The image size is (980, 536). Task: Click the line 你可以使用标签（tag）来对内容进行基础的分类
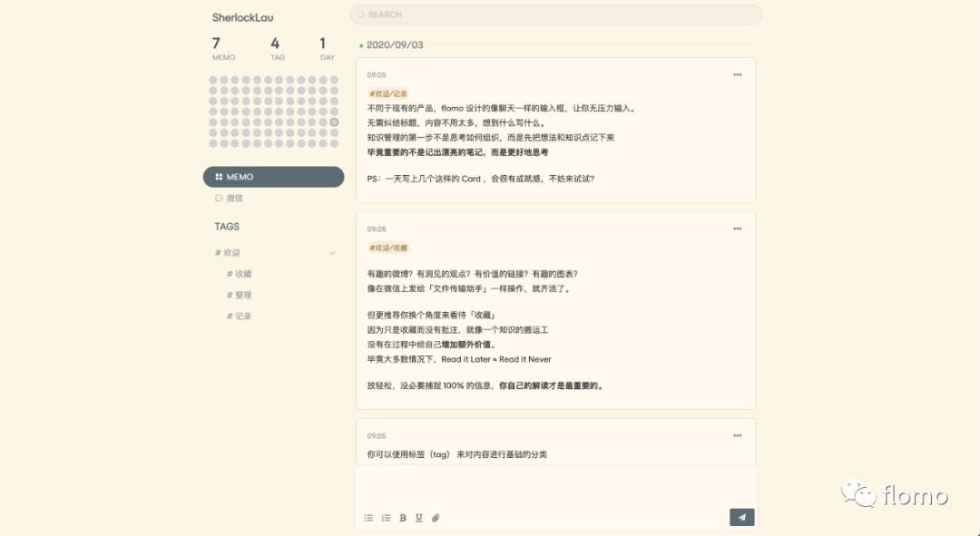coord(456,454)
